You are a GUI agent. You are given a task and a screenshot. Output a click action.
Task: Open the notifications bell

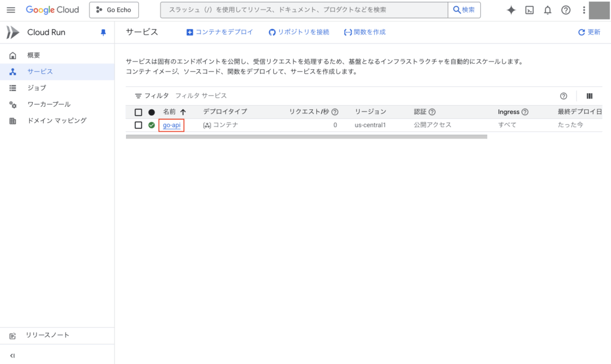pos(547,10)
